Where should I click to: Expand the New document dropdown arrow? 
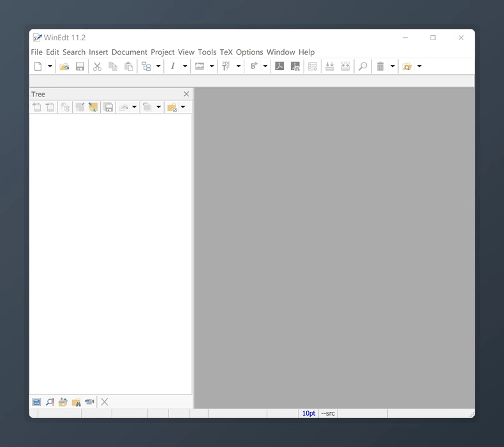[x=50, y=66]
